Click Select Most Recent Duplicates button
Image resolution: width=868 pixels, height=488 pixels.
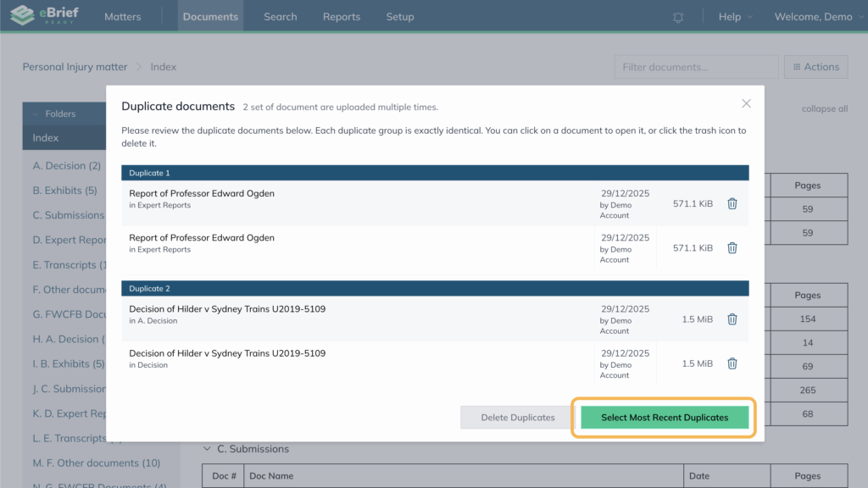click(x=665, y=418)
